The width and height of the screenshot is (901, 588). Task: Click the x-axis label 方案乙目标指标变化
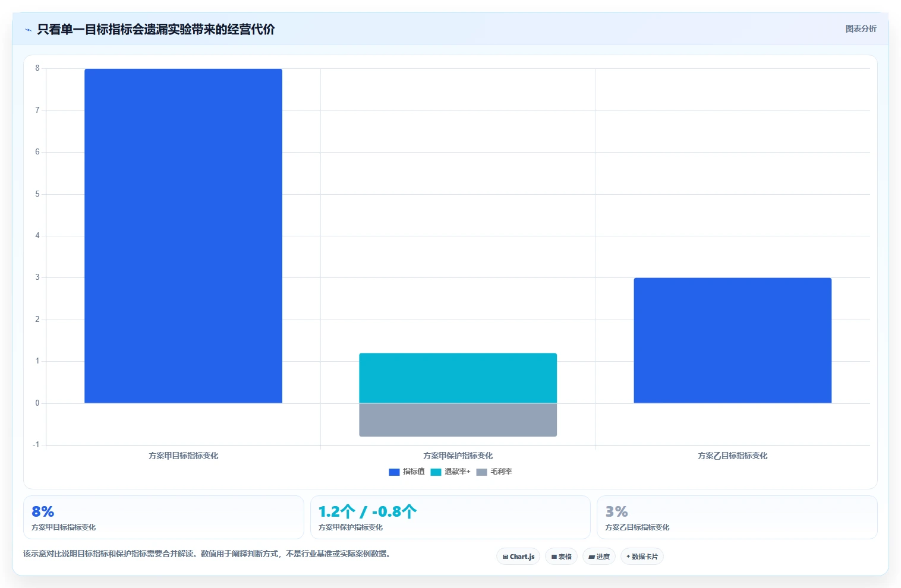pos(732,456)
